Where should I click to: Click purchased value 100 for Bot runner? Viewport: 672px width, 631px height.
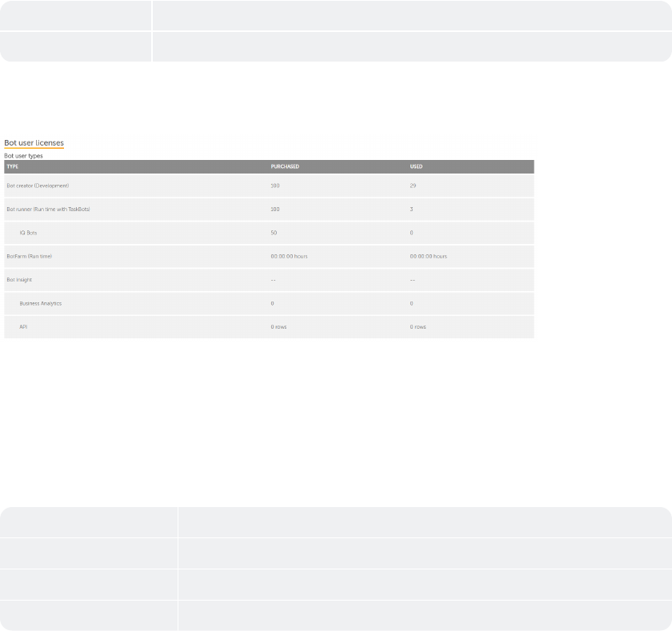(275, 210)
